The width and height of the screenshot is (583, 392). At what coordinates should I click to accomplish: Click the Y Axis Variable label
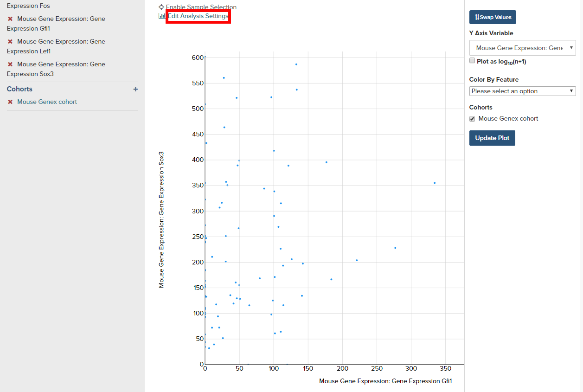click(x=491, y=33)
